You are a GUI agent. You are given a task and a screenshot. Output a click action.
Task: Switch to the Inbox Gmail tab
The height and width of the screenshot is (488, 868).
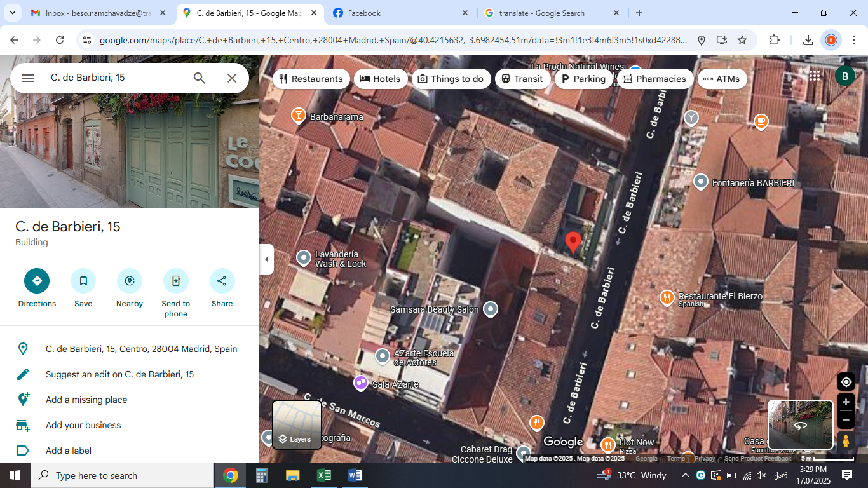98,13
